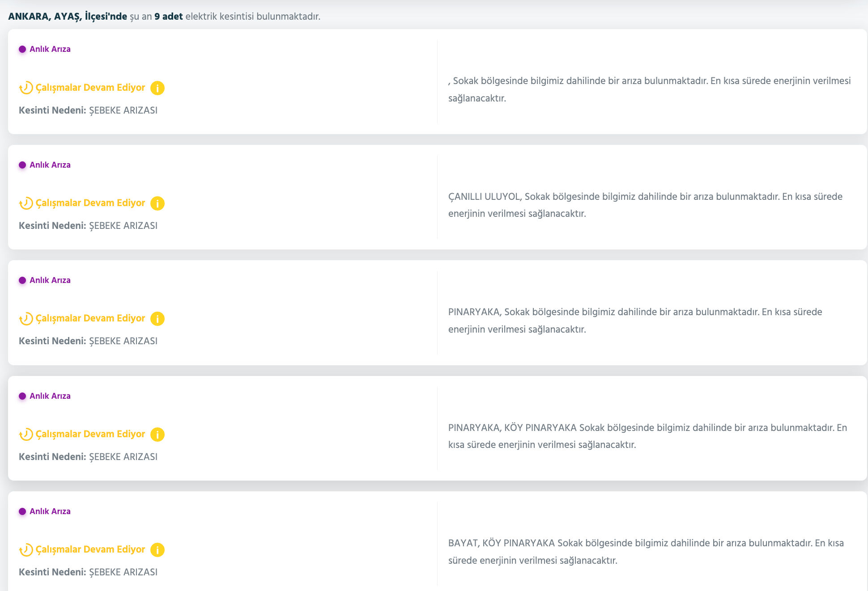Click Çalışmalar Devam Ediyor text in first card
Viewport: 868px width, 591px height.
tap(90, 88)
